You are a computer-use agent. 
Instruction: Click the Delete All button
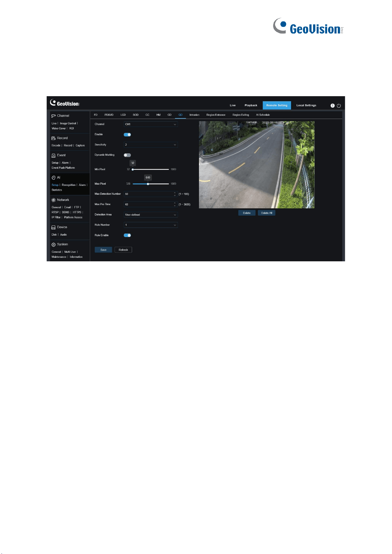[x=266, y=213]
